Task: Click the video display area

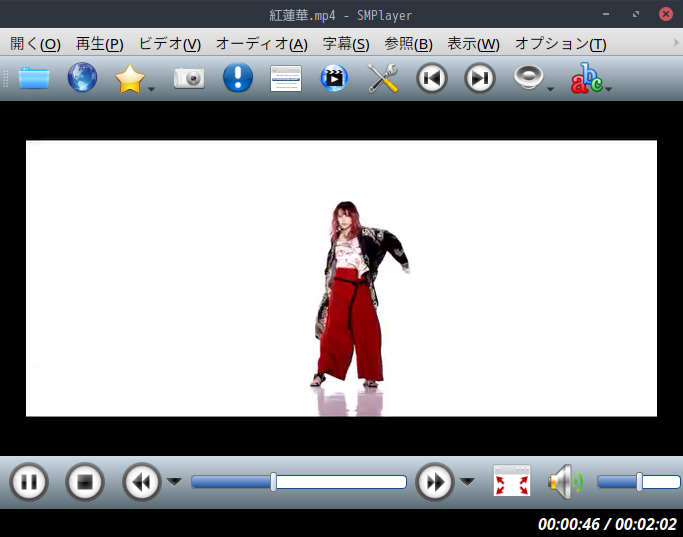Action: point(342,278)
